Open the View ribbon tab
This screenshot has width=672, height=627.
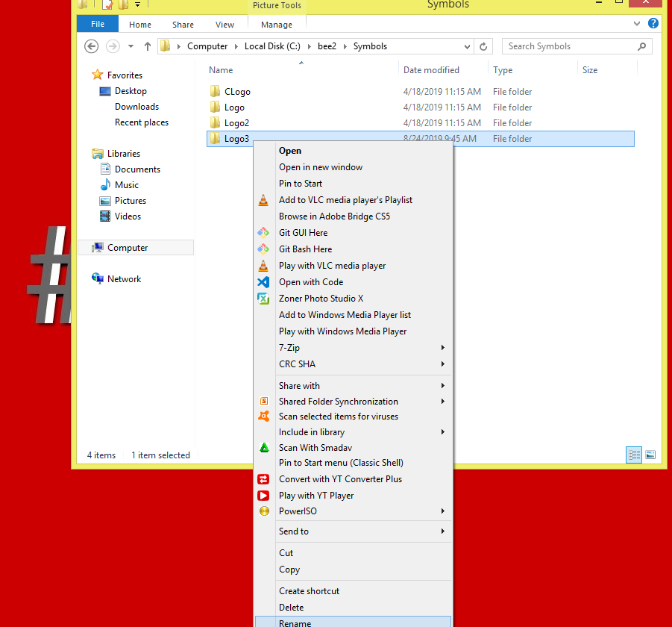pyautogui.click(x=224, y=25)
